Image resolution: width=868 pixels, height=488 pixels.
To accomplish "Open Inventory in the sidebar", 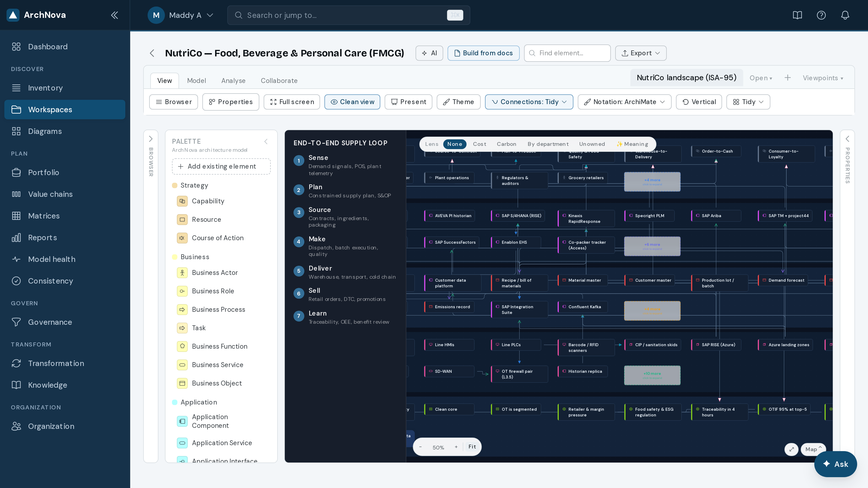I will [x=65, y=88].
